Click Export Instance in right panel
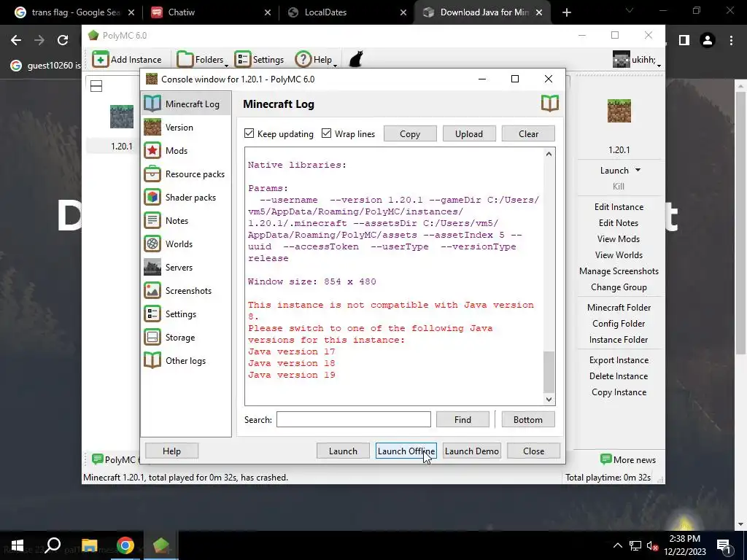 [x=619, y=360]
